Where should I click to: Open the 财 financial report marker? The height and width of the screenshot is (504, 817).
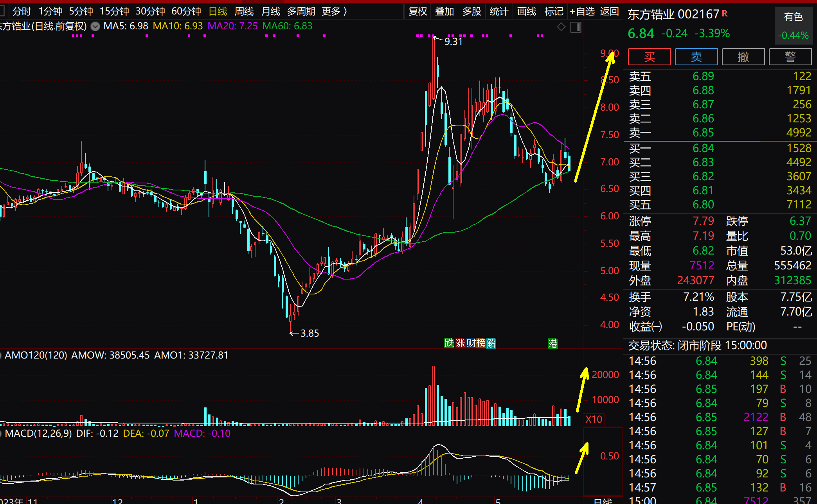pyautogui.click(x=471, y=343)
